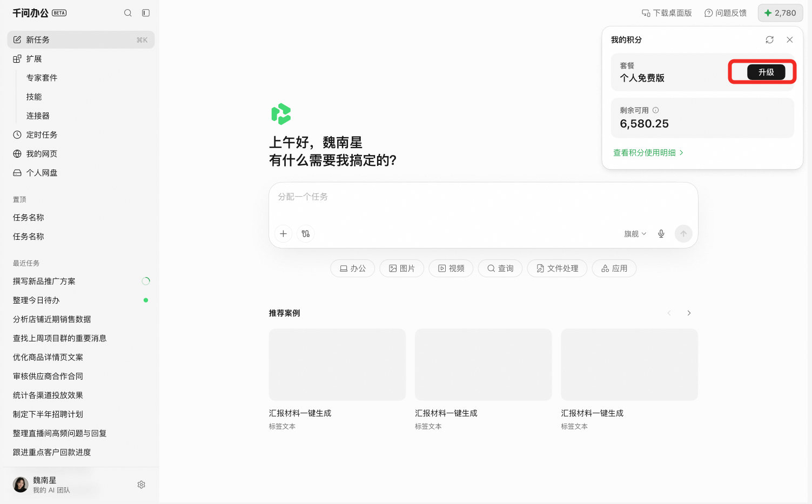Screen dimensions: 812x504
Task: Click the 问题反馈 link
Action: pyautogui.click(x=726, y=13)
